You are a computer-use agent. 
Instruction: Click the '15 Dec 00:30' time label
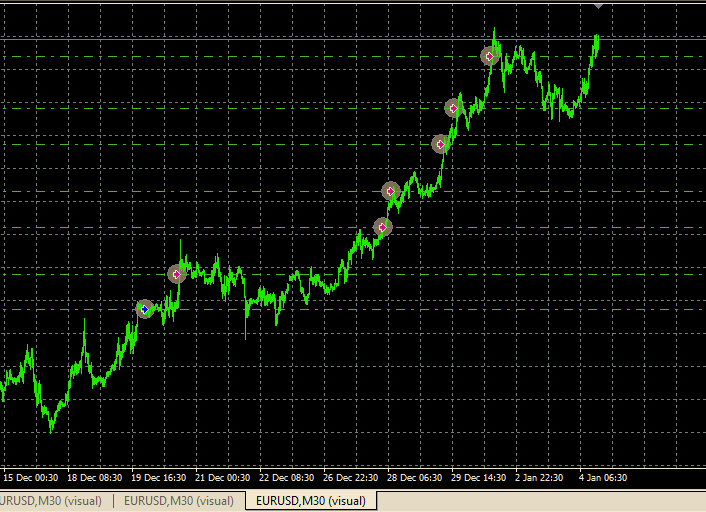point(31,478)
